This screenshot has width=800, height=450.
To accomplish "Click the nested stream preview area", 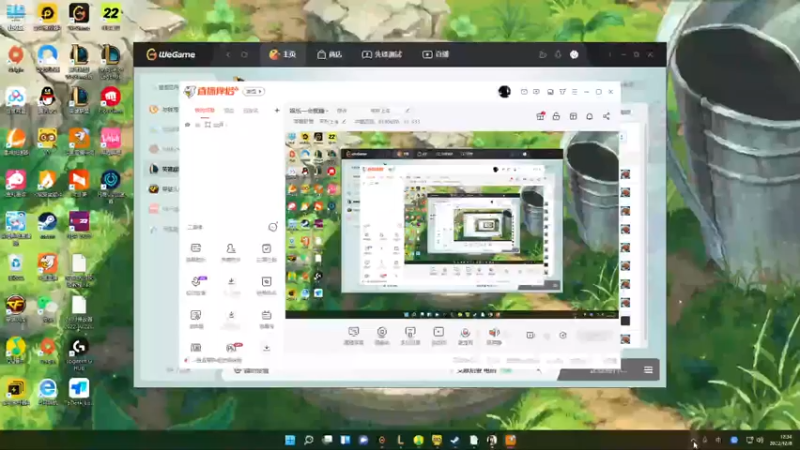I will click(452, 224).
